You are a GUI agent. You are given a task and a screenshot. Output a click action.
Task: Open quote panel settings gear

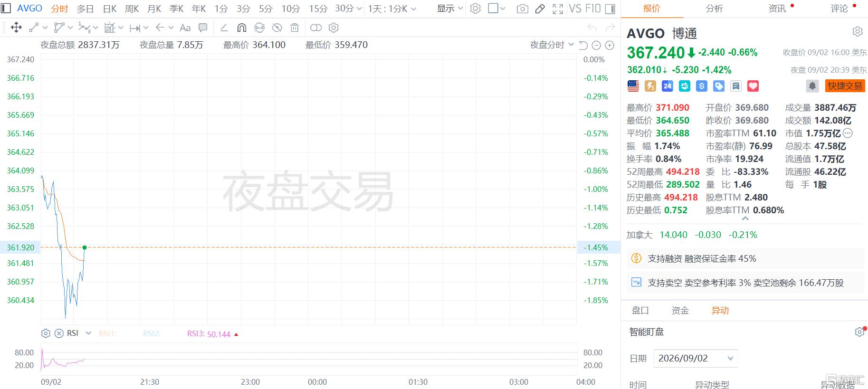[x=858, y=31]
